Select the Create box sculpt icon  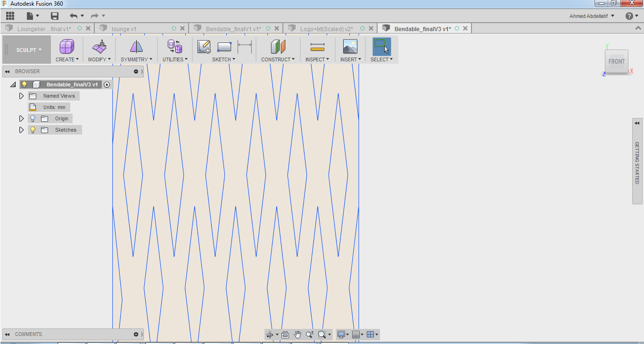(x=66, y=47)
